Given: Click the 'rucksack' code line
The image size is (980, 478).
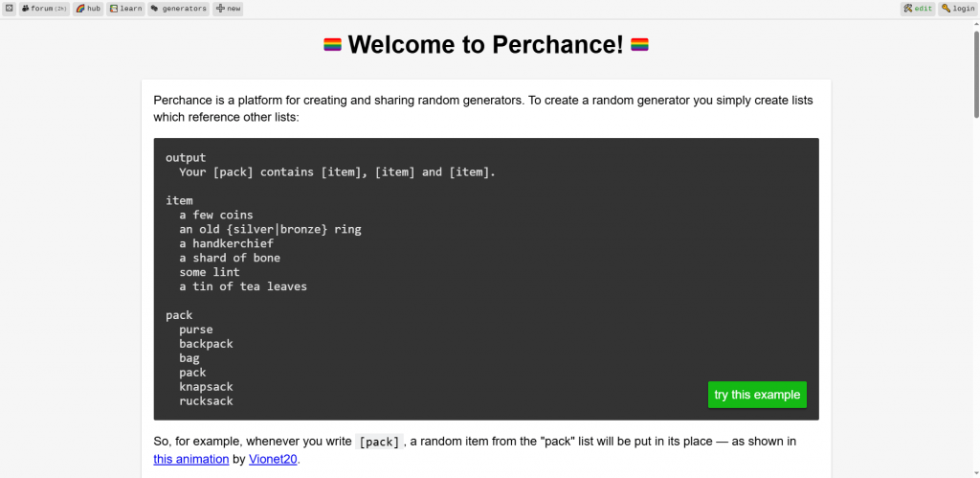Looking at the screenshot, I should tap(207, 401).
